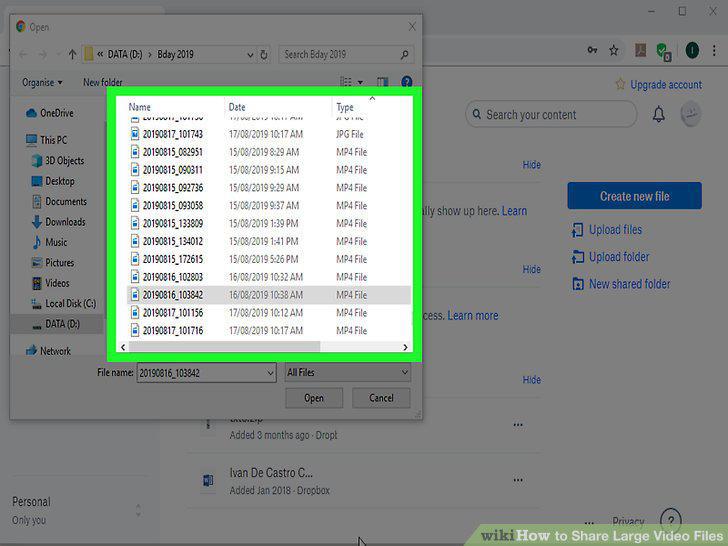
Task: Click Upload folder in Dropbox
Action: coord(611,257)
